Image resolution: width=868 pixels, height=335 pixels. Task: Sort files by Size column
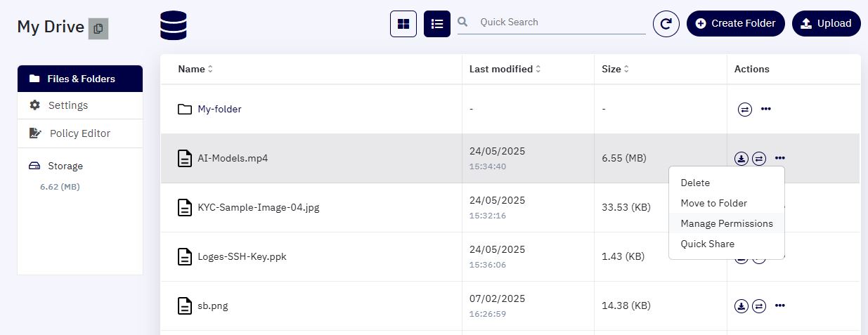click(616, 69)
